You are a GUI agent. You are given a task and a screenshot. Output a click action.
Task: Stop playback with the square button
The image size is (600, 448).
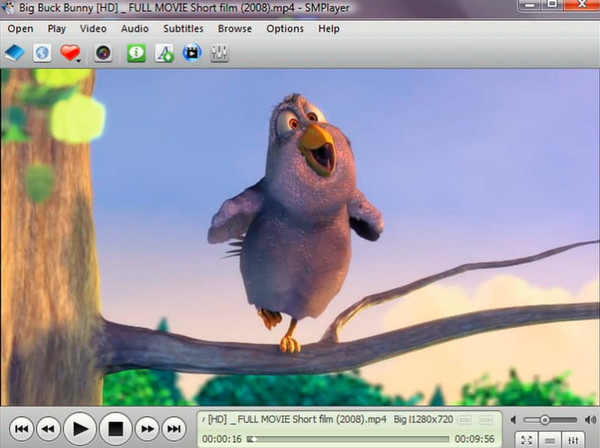[116, 429]
